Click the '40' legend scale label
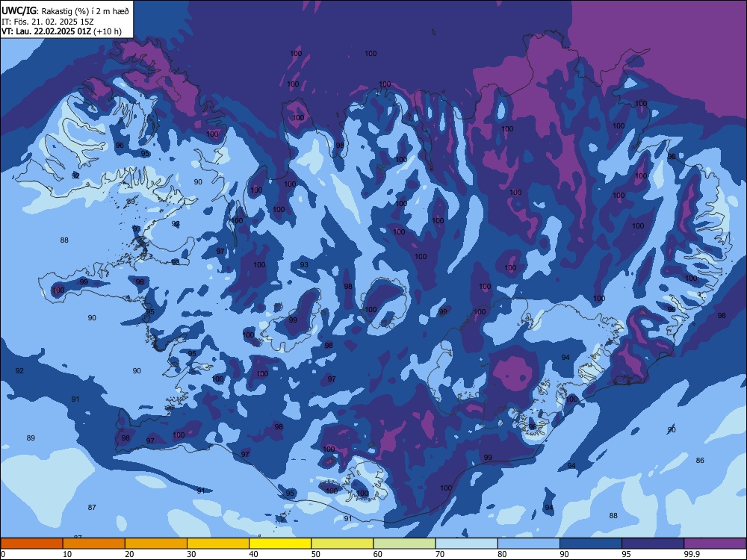The height and width of the screenshot is (560, 747). point(253,554)
